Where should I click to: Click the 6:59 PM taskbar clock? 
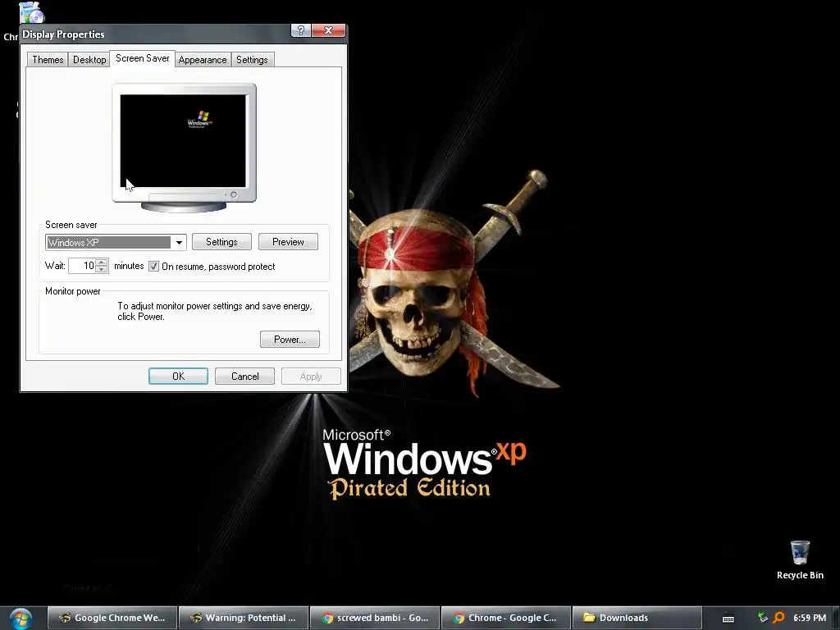pos(810,618)
